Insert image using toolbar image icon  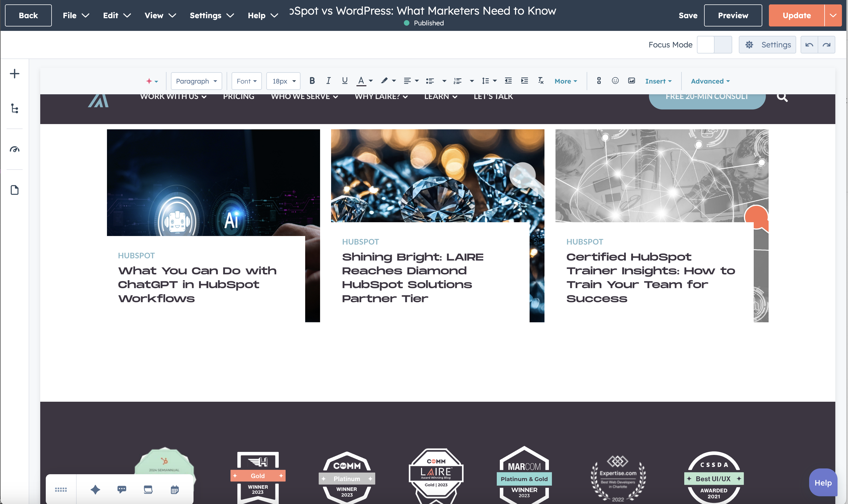(631, 81)
